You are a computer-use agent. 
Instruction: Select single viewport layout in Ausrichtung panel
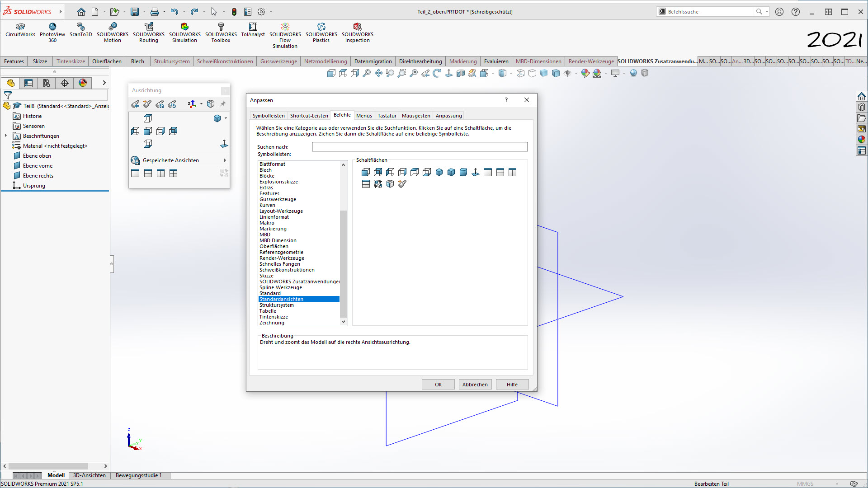click(135, 173)
